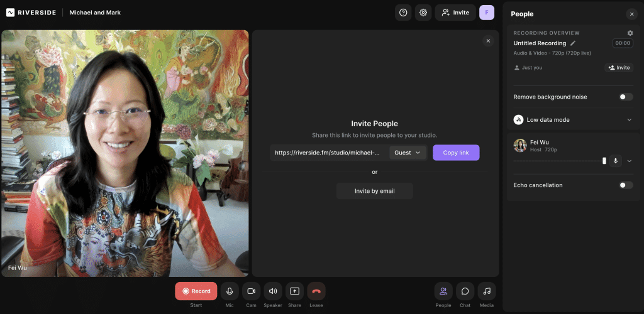Edit recording name with pencil icon
Image resolution: width=644 pixels, height=314 pixels.
point(573,43)
